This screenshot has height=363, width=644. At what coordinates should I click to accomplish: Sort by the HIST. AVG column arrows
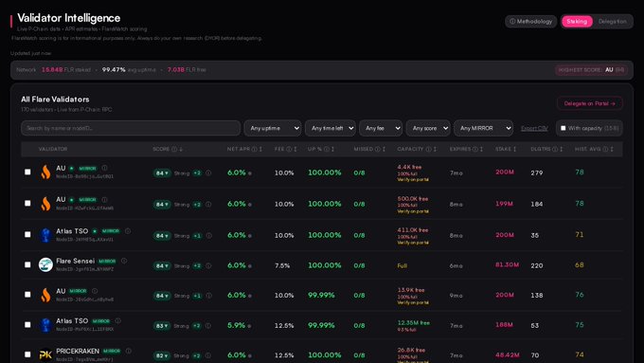coord(612,149)
